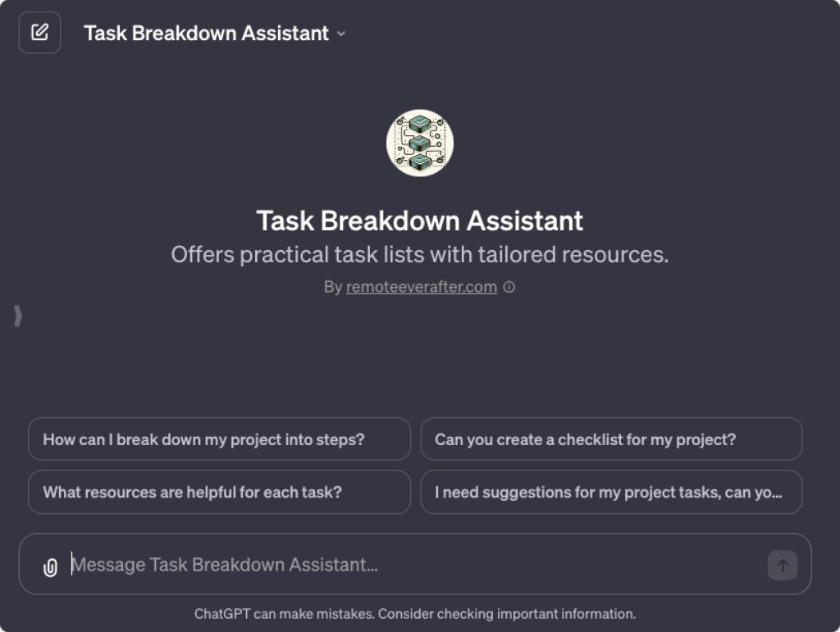Click the prompt about breaking down a project
Image resolution: width=840 pixels, height=632 pixels.
tap(219, 439)
